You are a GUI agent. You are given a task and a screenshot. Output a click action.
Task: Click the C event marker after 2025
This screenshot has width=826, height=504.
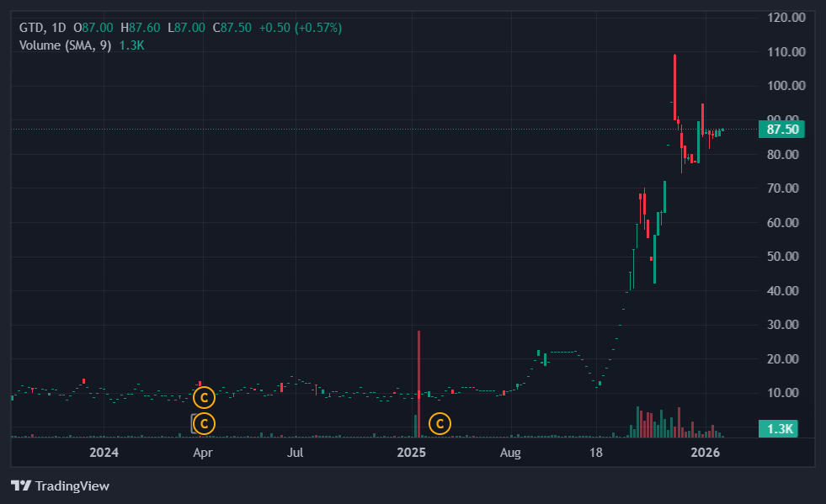coord(440,423)
